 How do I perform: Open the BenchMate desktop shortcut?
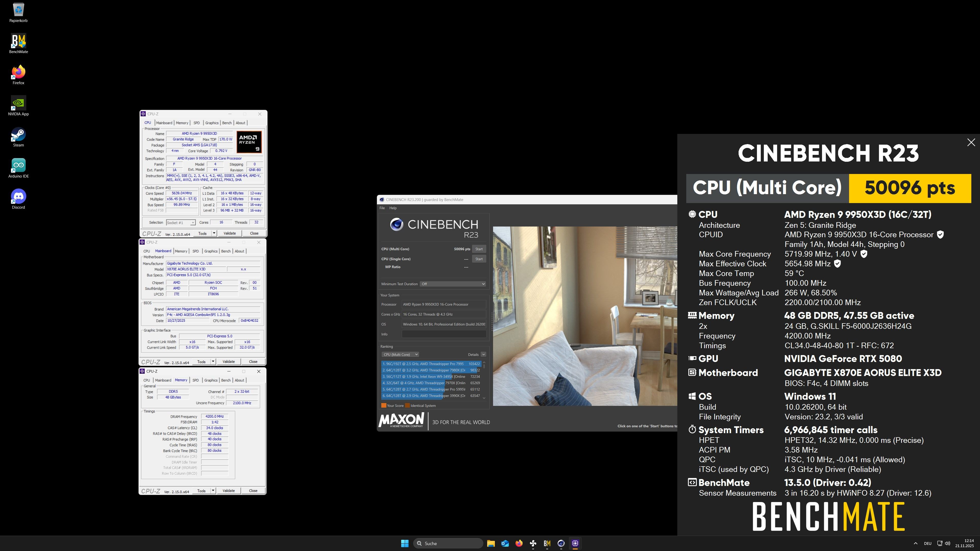18,42
